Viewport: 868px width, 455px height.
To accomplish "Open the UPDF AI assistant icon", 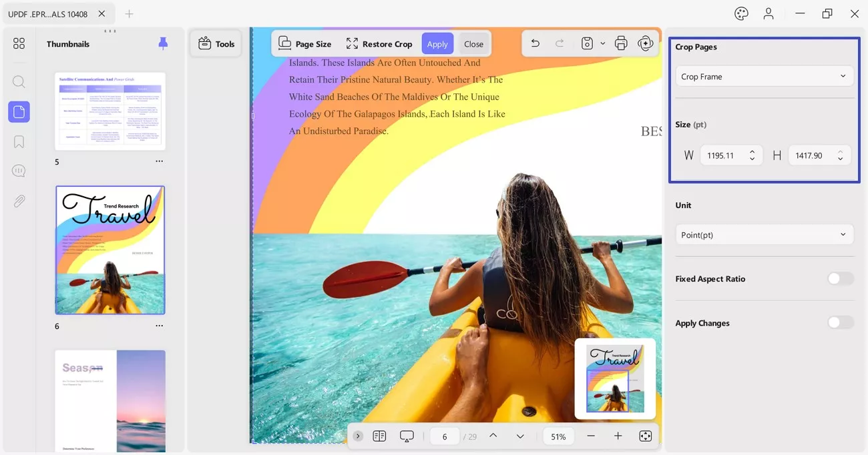I will [x=645, y=43].
